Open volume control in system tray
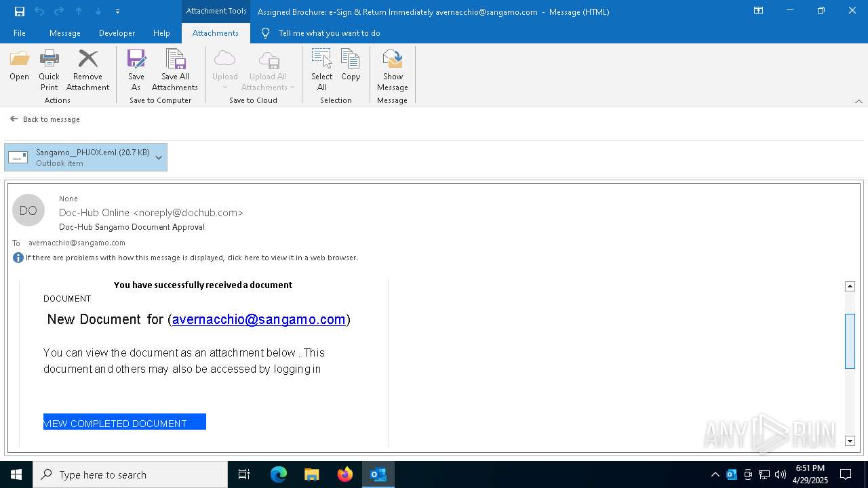Viewport: 868px width, 488px height. [x=781, y=474]
